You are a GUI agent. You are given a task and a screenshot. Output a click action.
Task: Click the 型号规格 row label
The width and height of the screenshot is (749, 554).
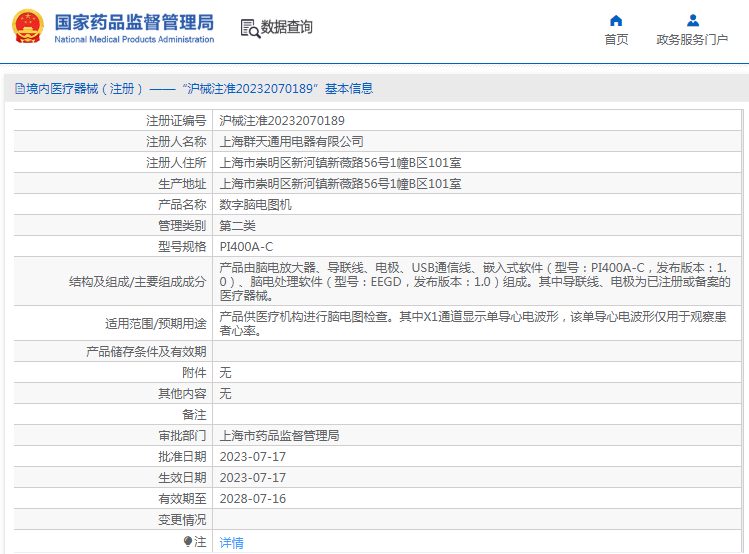click(x=182, y=247)
